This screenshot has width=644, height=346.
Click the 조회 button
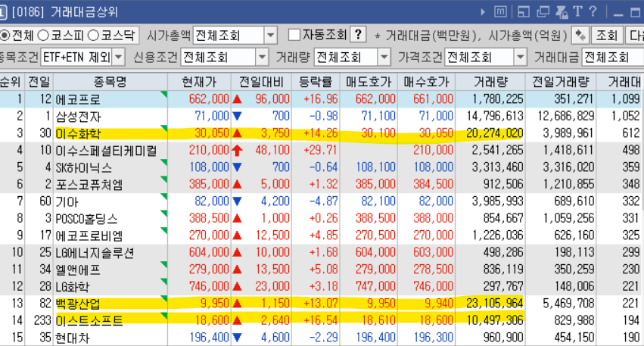(x=607, y=36)
